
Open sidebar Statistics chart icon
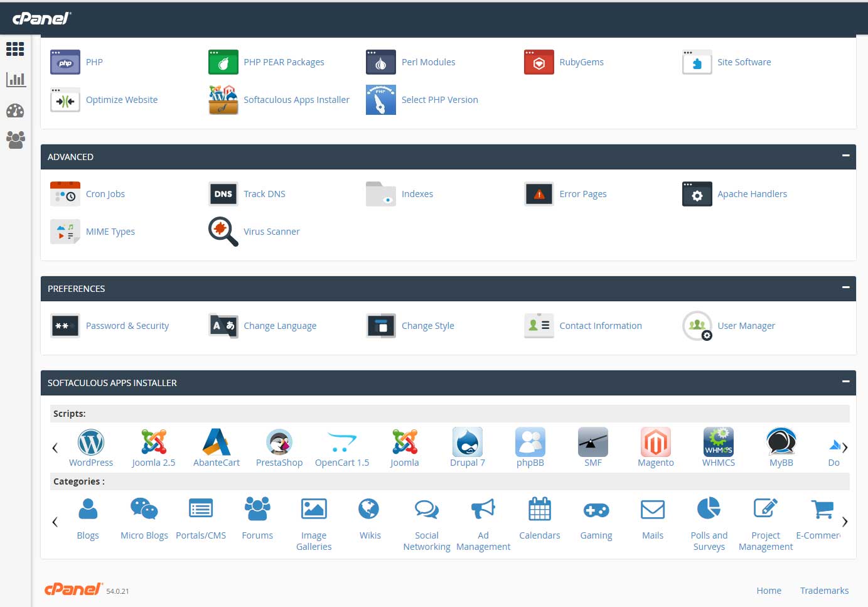pyautogui.click(x=15, y=80)
